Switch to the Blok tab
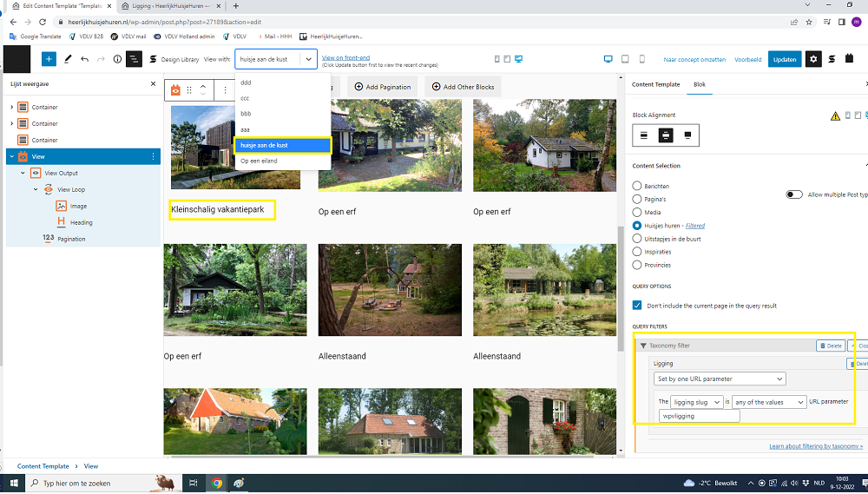 tap(700, 84)
